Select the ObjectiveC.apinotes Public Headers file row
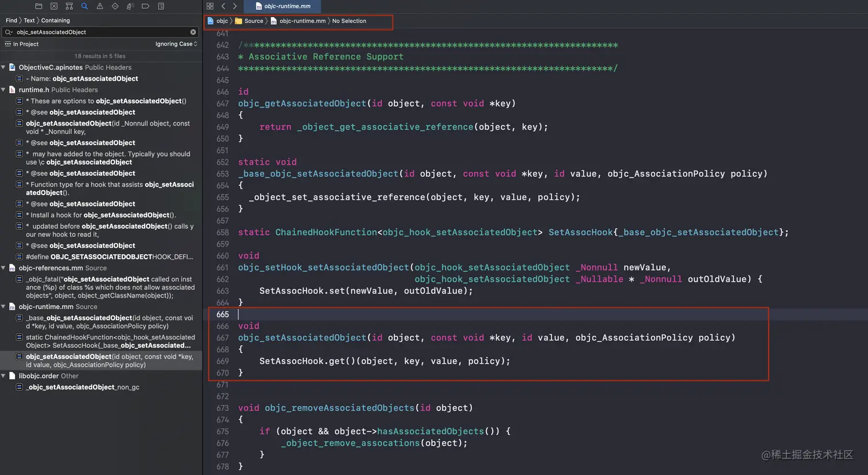Screen dimensions: 868x475 tap(101, 67)
